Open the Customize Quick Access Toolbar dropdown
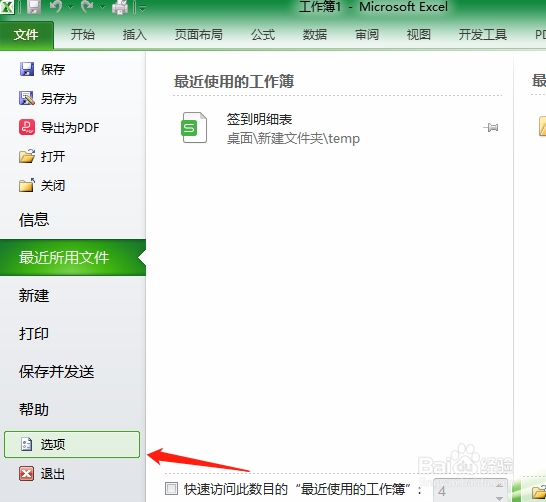 (142, 8)
